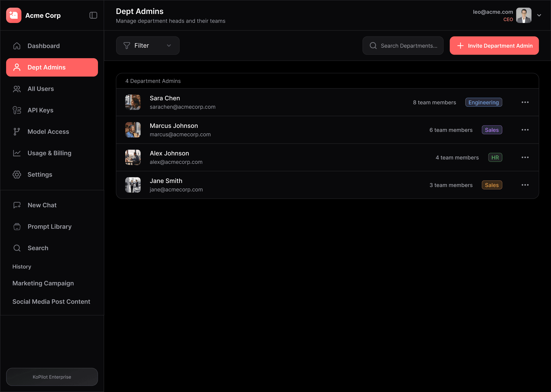Click the Engineering department tag
This screenshot has height=392, width=551.
click(483, 102)
